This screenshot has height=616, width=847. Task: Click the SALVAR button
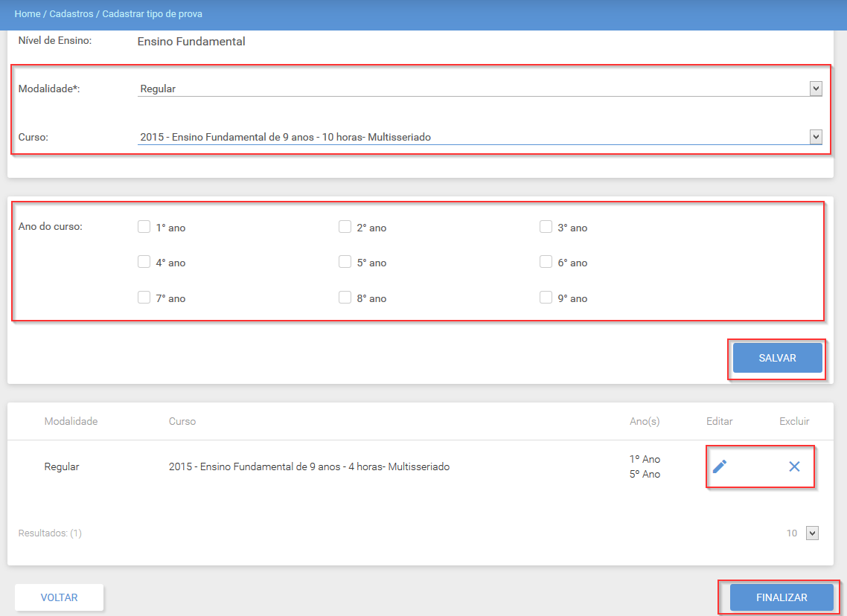click(777, 358)
